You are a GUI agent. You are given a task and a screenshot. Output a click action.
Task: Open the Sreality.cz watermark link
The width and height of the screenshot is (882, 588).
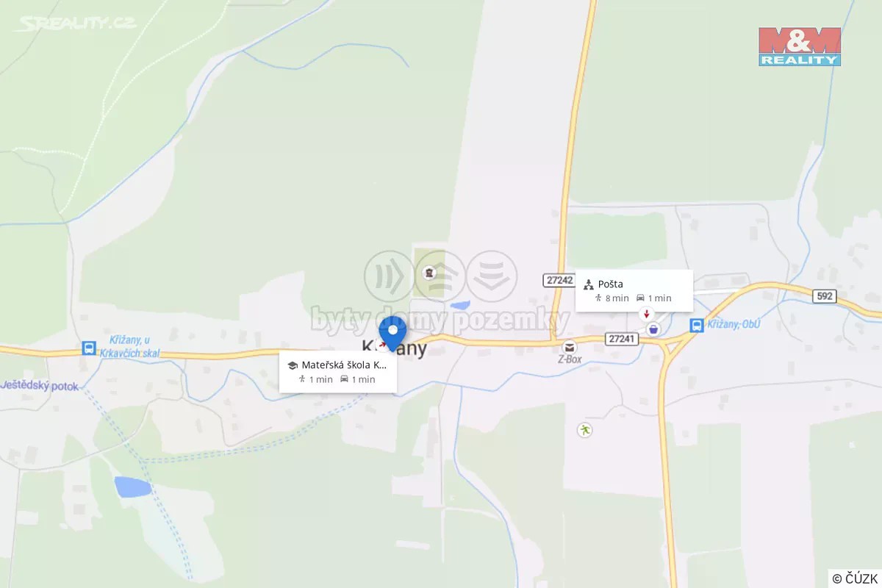click(76, 24)
